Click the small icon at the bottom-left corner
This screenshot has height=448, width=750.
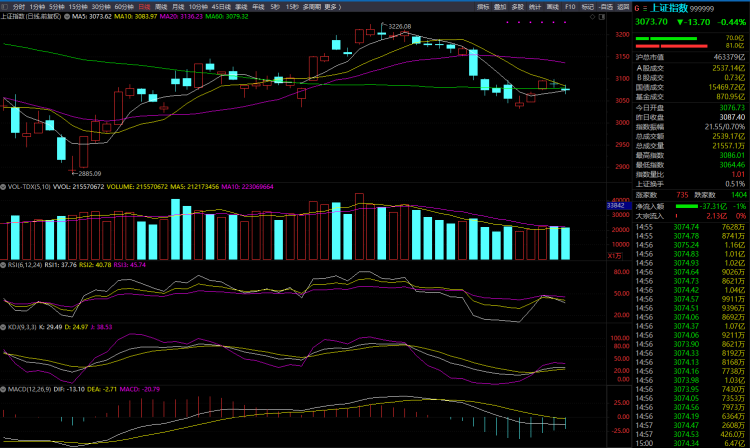coord(5,443)
